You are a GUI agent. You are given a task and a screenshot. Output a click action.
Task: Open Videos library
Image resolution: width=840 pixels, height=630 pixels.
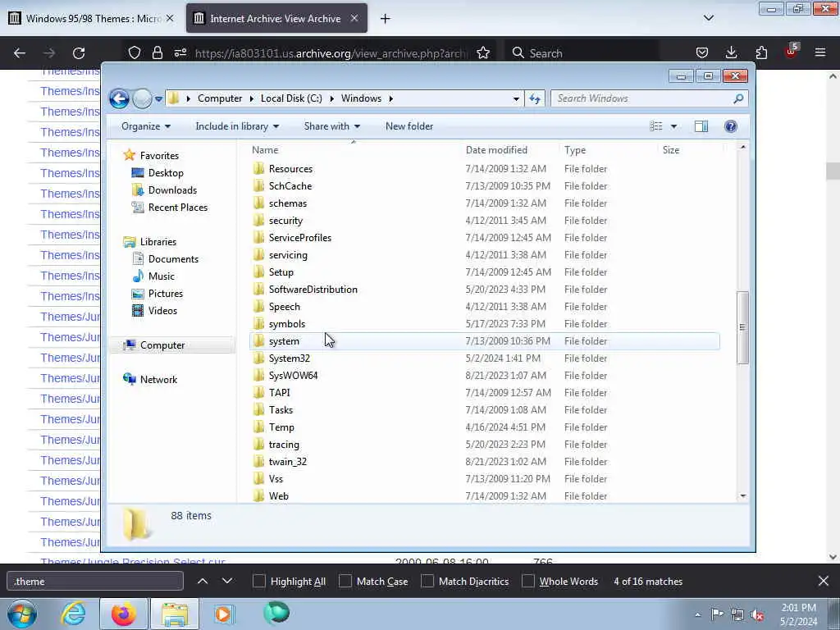[162, 311]
